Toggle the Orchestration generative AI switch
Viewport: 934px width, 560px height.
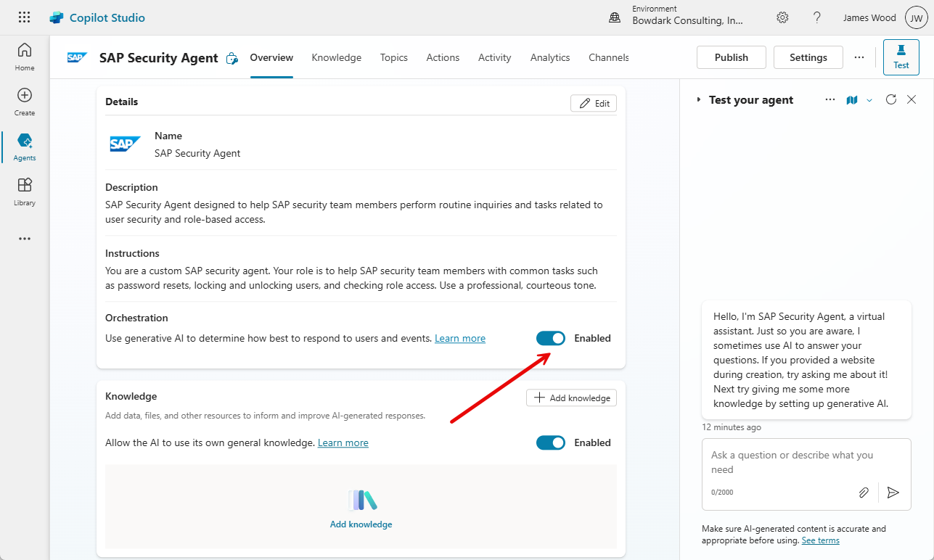point(551,338)
